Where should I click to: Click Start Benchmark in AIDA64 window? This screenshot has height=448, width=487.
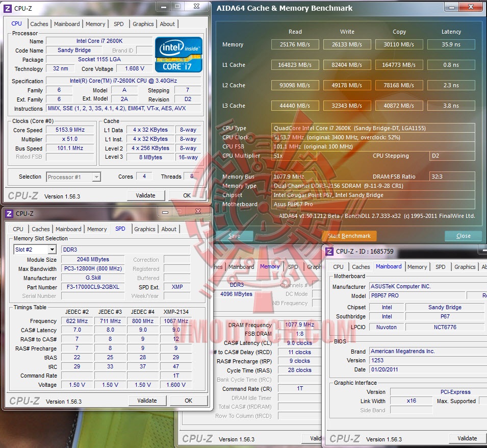click(x=349, y=236)
